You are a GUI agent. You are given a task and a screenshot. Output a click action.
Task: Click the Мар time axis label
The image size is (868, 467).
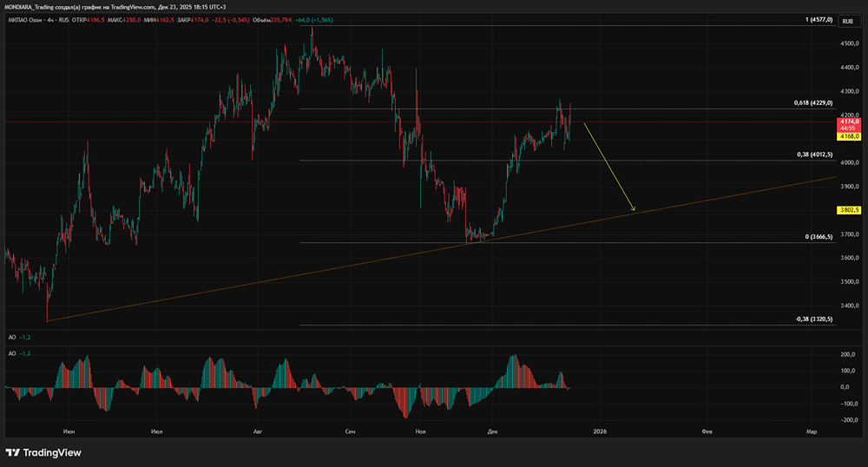click(811, 431)
